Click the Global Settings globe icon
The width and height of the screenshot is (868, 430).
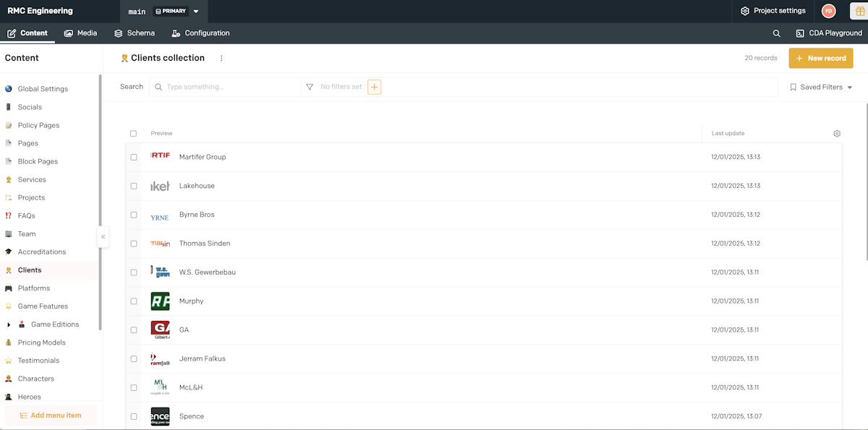(x=9, y=89)
